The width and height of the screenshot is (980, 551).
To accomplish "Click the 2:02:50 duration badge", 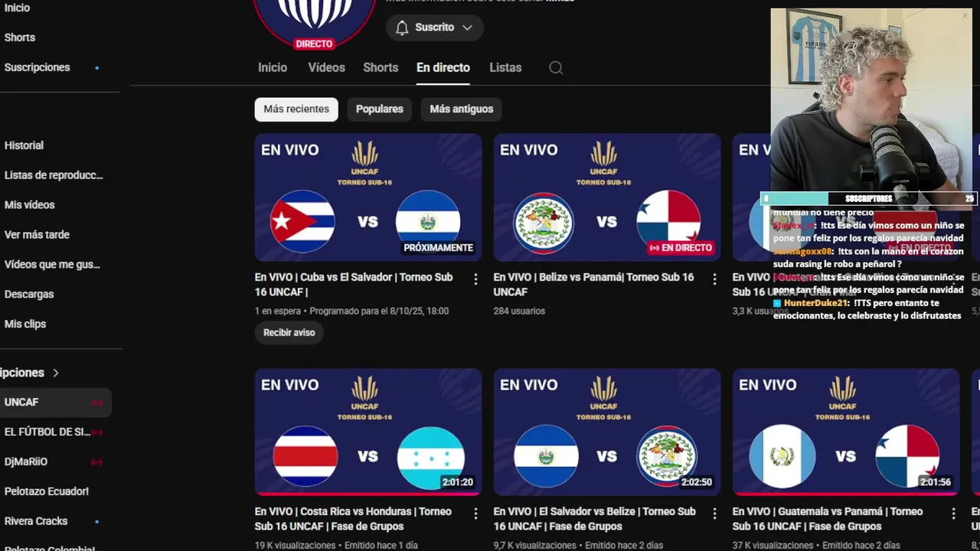I will click(696, 482).
